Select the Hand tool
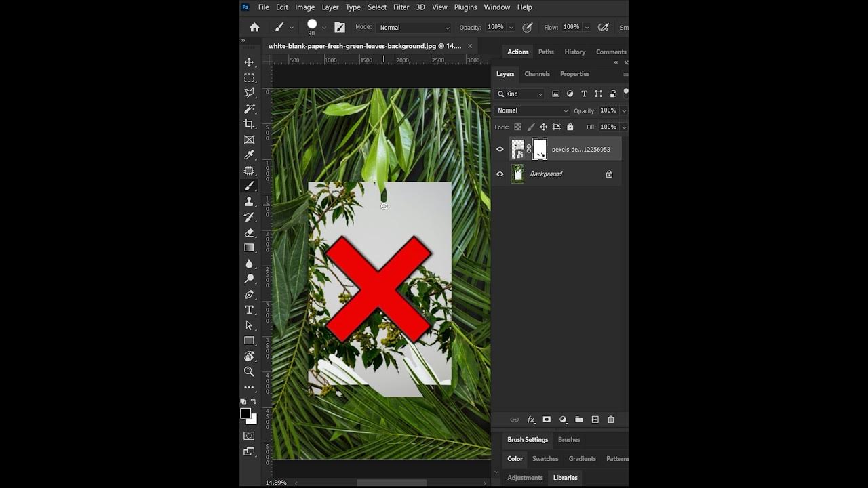The image size is (868, 488). pyautogui.click(x=249, y=357)
